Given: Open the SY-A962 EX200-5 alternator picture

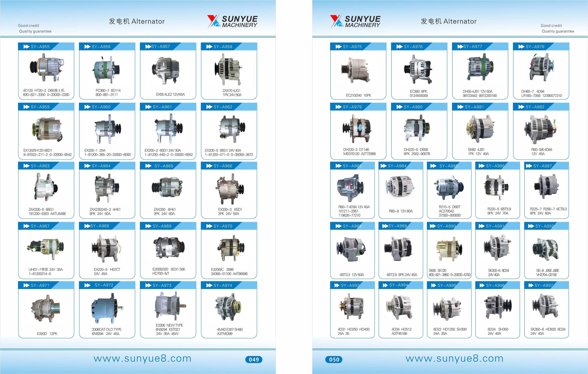Looking at the screenshot, I should [232, 129].
